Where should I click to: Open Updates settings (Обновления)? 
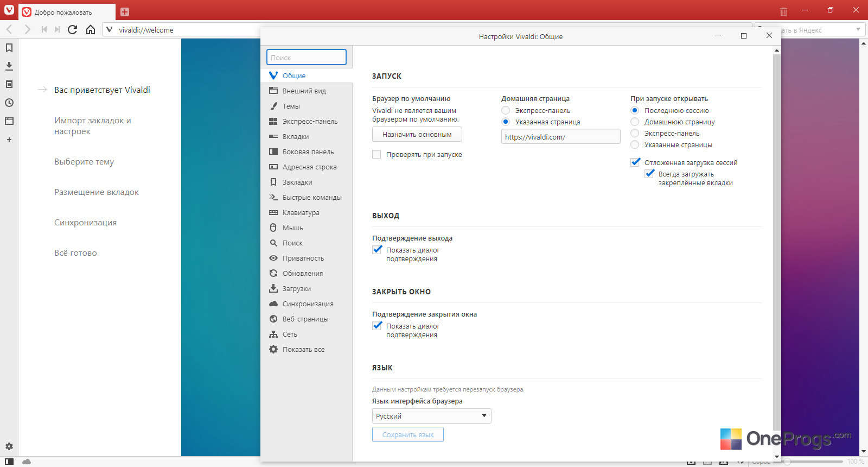[307, 273]
